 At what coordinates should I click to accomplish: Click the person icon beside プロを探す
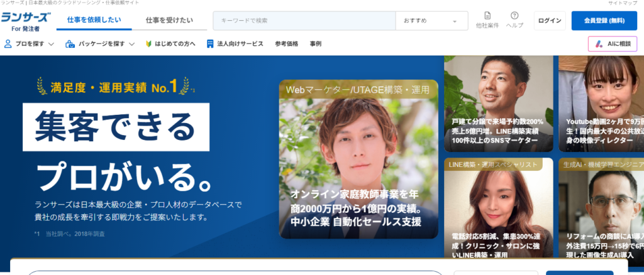pyautogui.click(x=8, y=44)
